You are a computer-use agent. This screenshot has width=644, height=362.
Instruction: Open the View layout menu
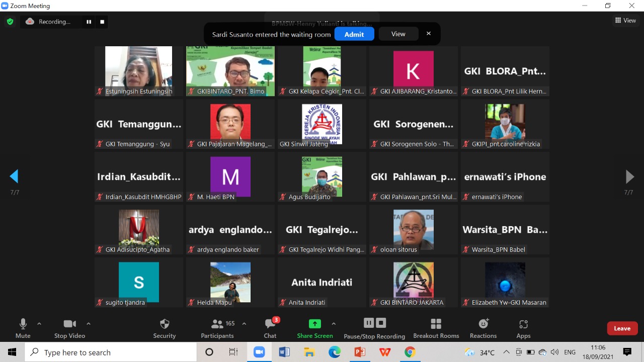click(625, 21)
